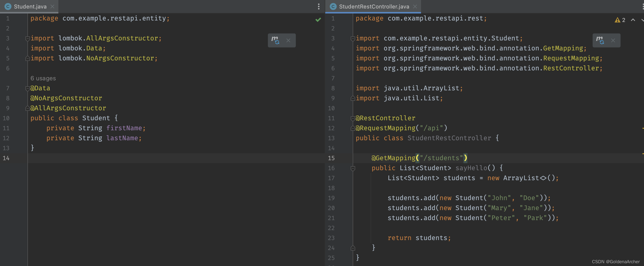Image resolution: width=644 pixels, height=266 pixels.
Task: Click the @NoArgsConstructor annotation
Action: [x=66, y=98]
